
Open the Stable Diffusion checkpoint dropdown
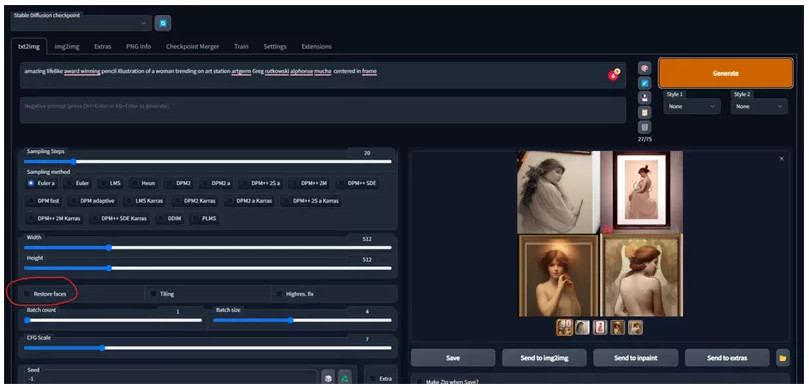pyautogui.click(x=81, y=23)
